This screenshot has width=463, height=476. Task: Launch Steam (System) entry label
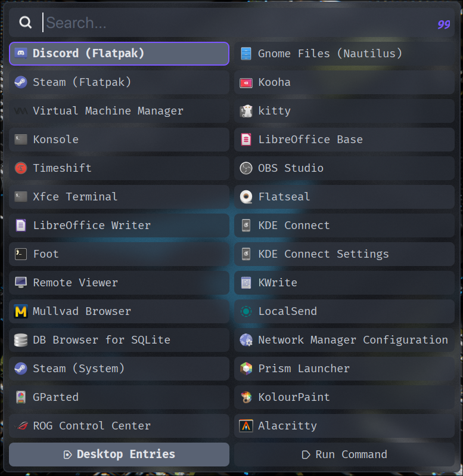pyautogui.click(x=79, y=369)
